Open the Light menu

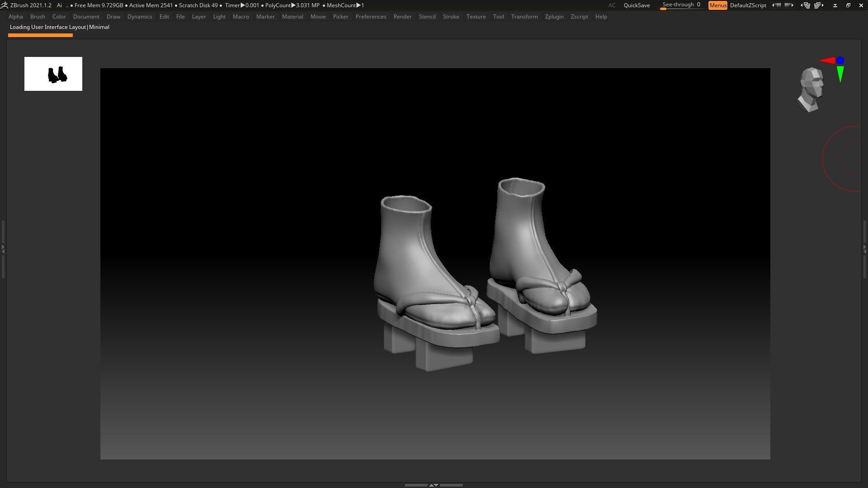tap(219, 17)
